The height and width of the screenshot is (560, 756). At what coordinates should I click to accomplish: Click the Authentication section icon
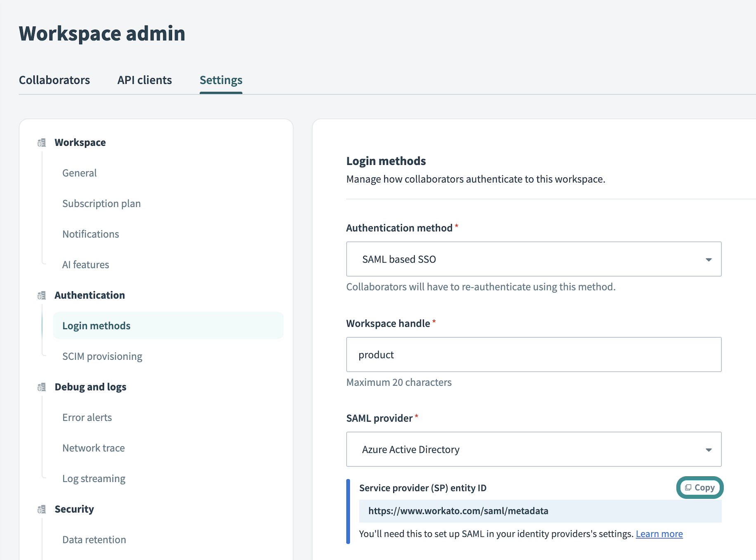tap(42, 295)
